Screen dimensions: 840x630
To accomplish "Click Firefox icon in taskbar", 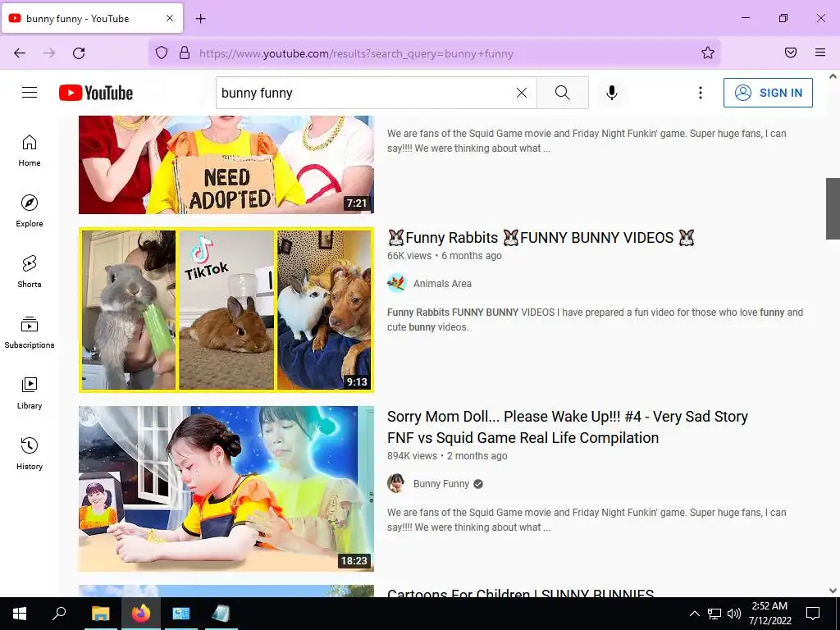I will [x=141, y=614].
